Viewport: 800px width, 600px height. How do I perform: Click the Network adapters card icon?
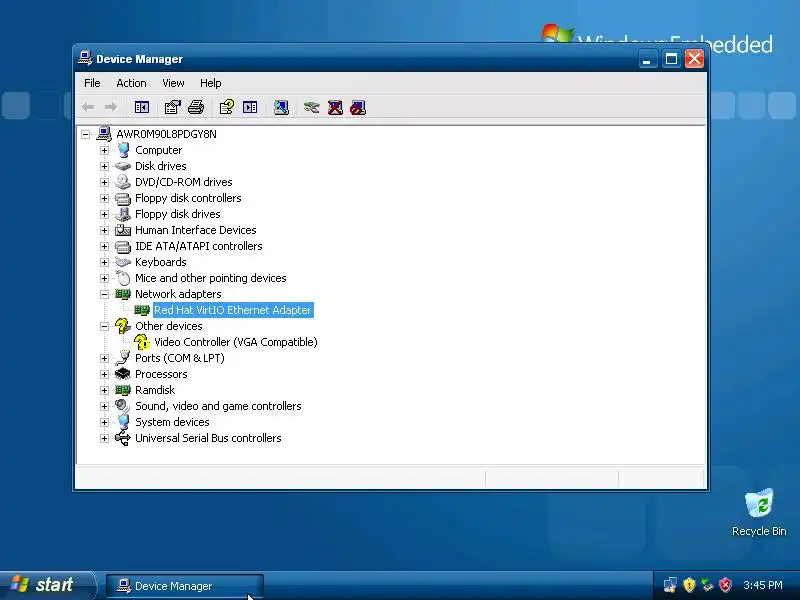pyautogui.click(x=123, y=294)
